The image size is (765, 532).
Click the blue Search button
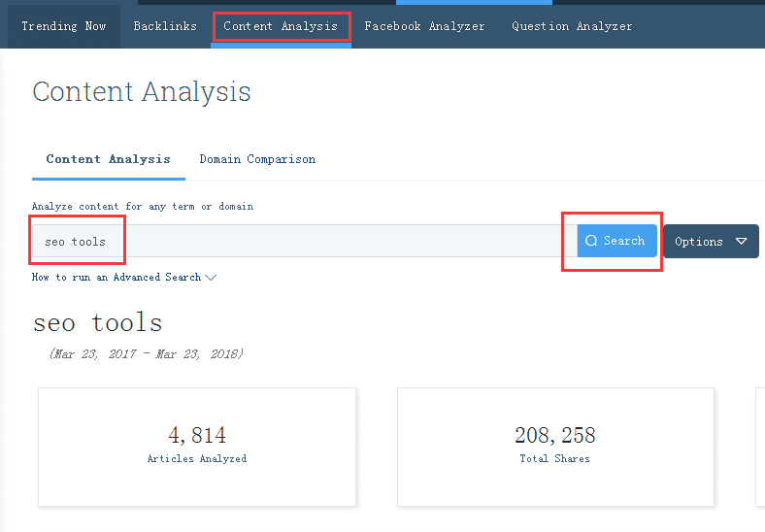[x=616, y=241]
